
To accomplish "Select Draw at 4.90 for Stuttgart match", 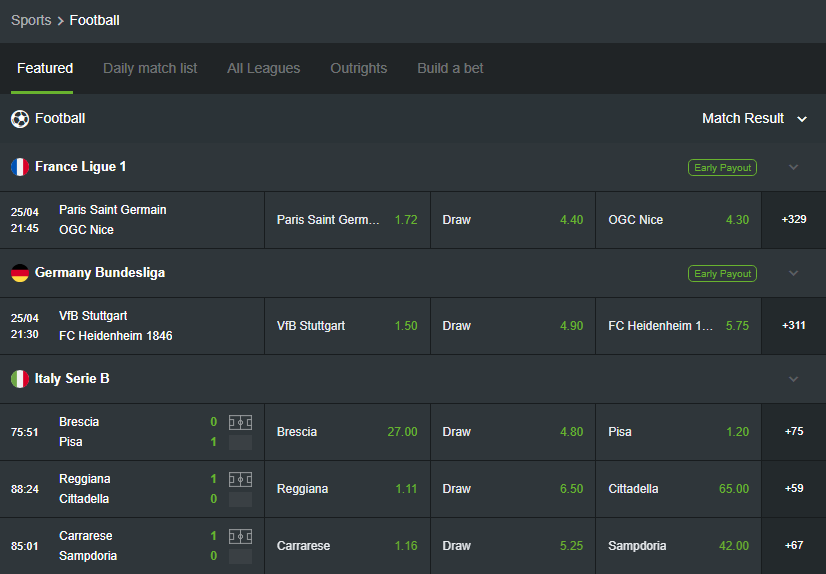I will 513,326.
